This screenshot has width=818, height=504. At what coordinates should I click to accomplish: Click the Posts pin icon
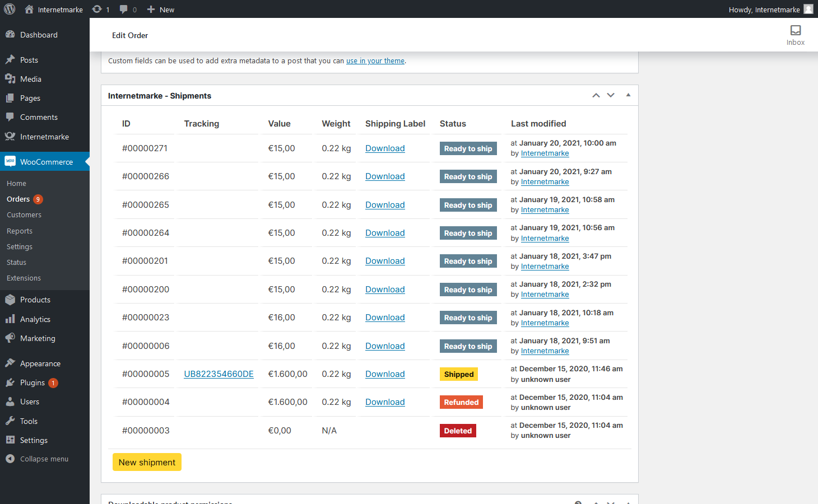(10, 60)
